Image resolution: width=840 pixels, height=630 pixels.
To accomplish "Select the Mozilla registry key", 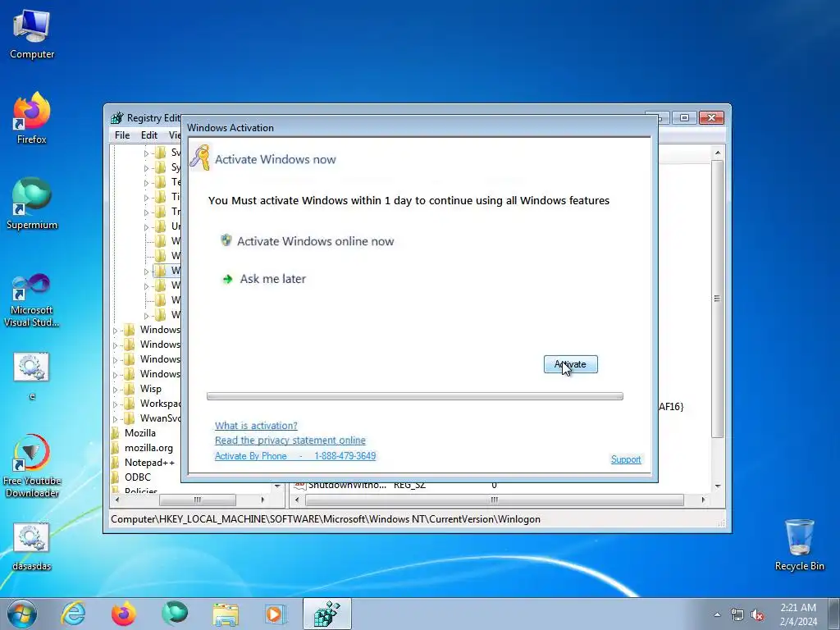I will click(139, 433).
